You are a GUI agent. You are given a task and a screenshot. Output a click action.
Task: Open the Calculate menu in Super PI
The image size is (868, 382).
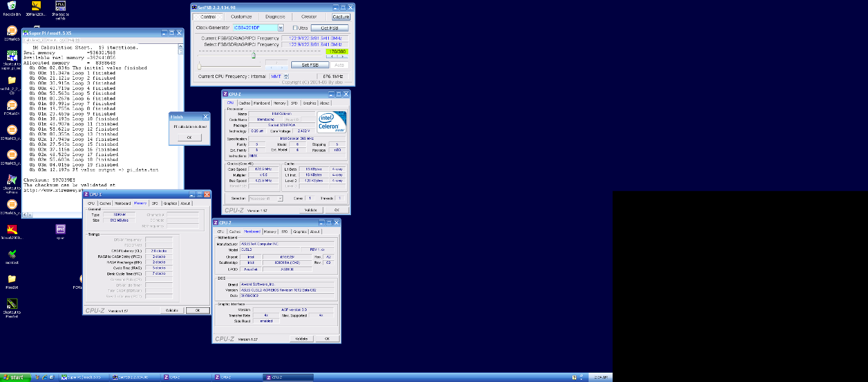(x=34, y=40)
